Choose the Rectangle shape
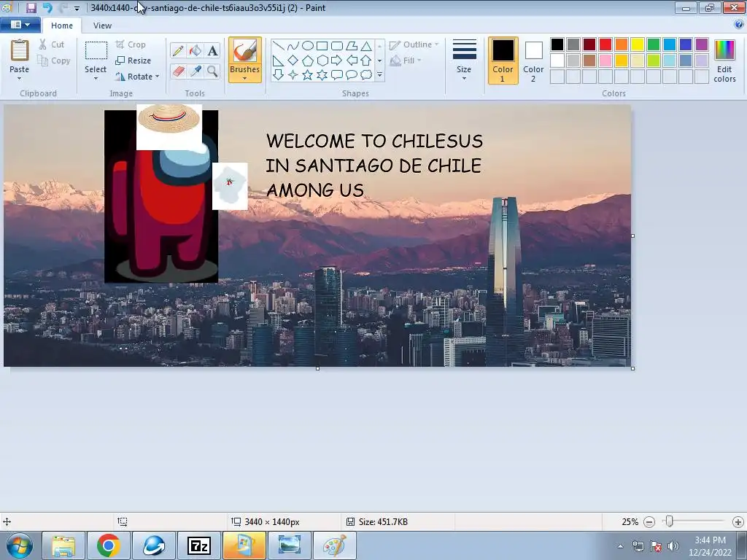This screenshot has height=560, width=747. pyautogui.click(x=322, y=46)
